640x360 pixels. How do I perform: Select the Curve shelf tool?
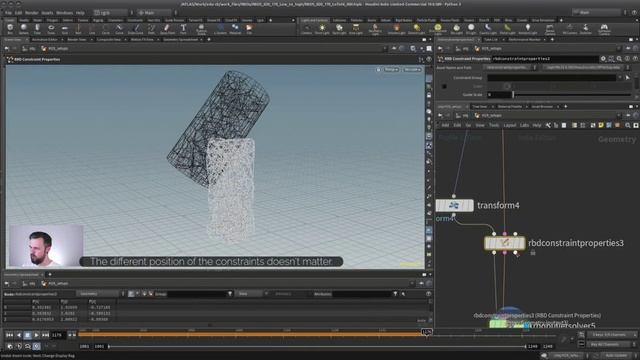tap(119, 29)
